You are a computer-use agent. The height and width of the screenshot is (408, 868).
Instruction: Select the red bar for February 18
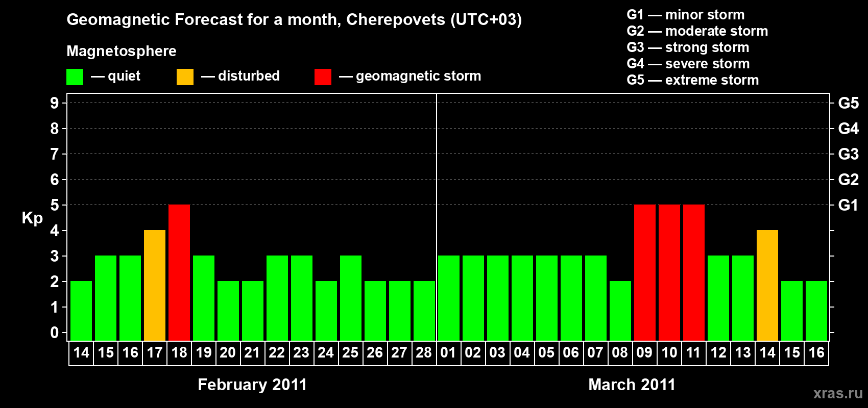pyautogui.click(x=179, y=273)
